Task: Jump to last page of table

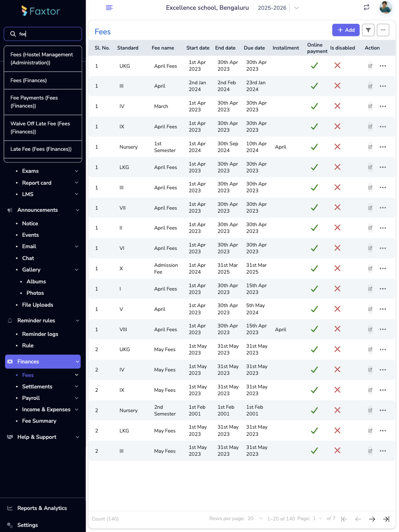Action: click(386, 519)
